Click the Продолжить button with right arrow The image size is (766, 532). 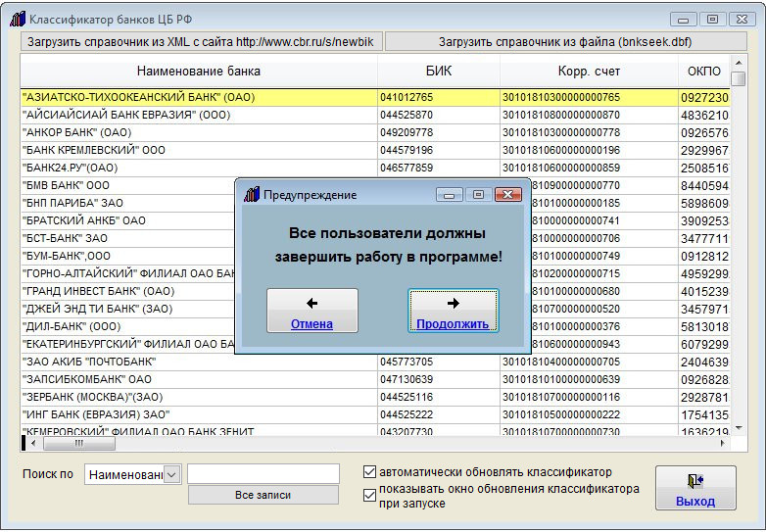453,312
